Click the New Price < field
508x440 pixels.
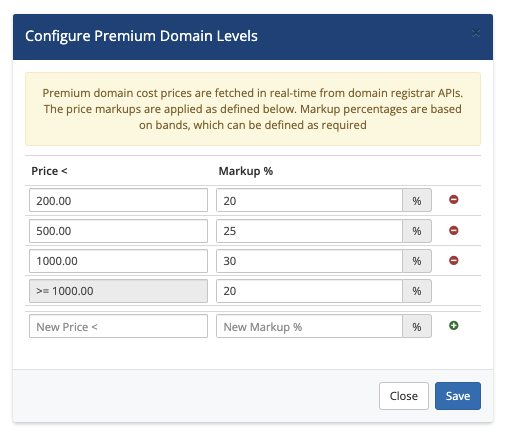tap(118, 326)
